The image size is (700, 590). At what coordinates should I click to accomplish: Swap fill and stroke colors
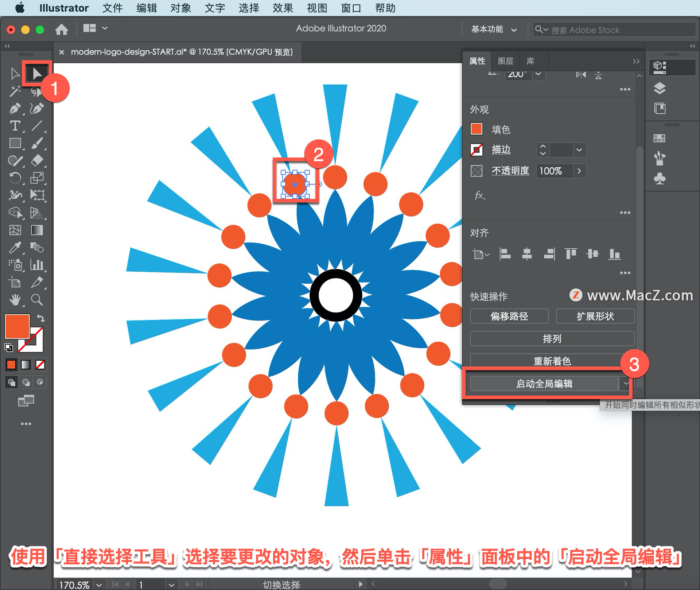click(x=40, y=318)
